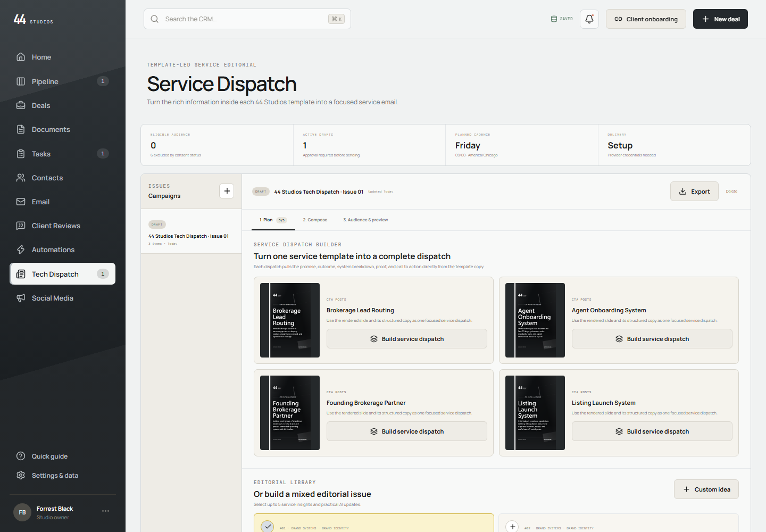Click the Pipeline count badge
This screenshot has height=532, width=766.
coord(103,81)
